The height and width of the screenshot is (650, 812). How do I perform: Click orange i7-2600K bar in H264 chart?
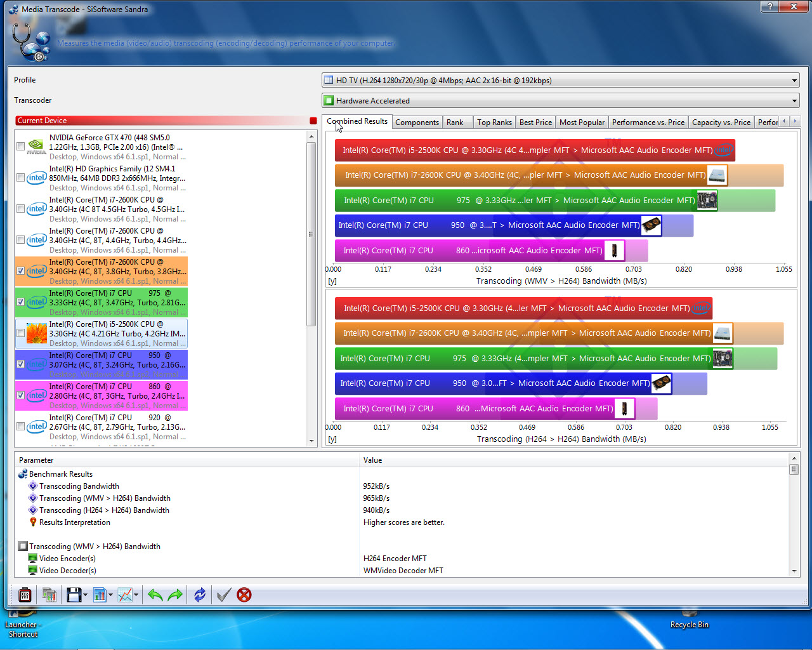(559, 333)
